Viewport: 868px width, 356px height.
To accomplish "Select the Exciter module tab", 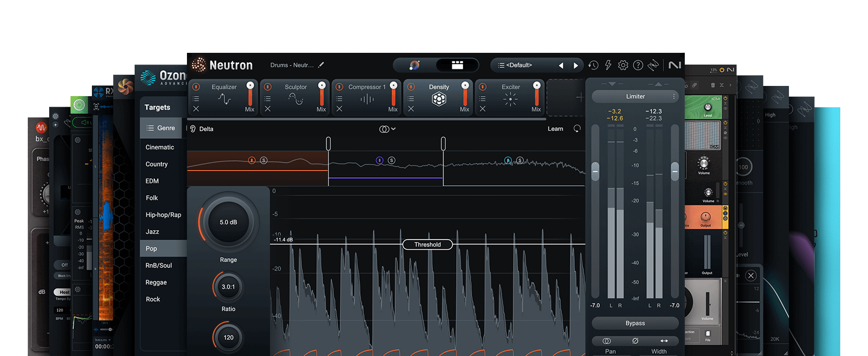I will 510,98.
